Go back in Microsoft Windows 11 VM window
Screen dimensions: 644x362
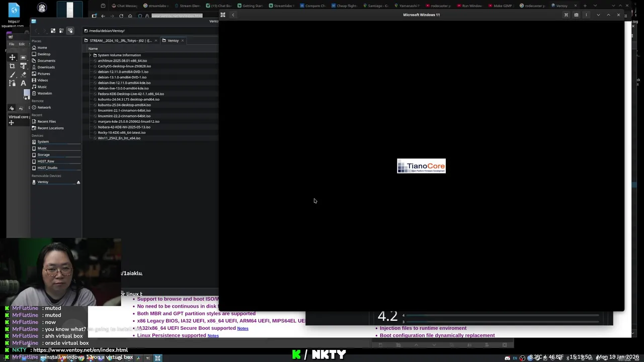click(233, 15)
